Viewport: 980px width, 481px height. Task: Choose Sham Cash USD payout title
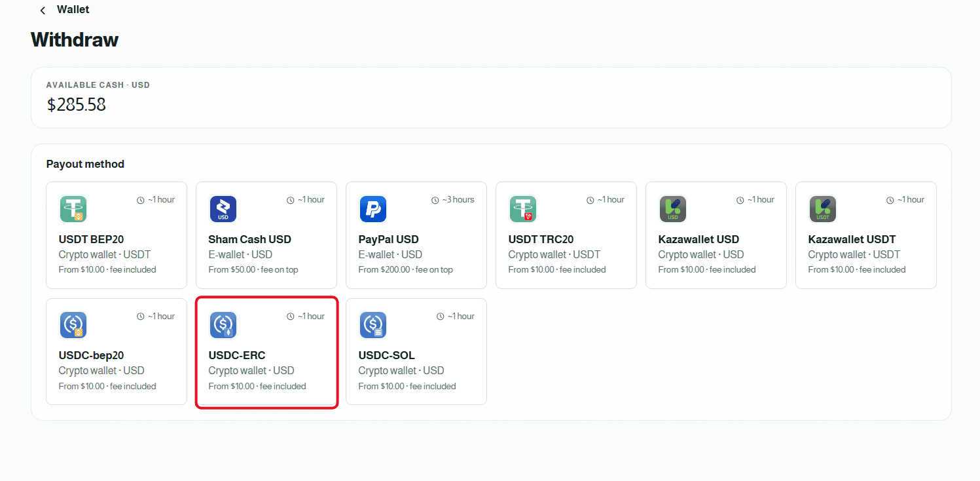(250, 239)
